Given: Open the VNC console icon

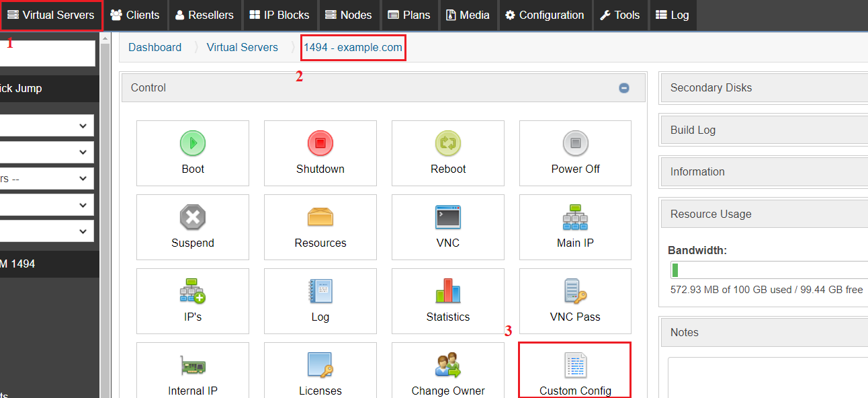Looking at the screenshot, I should (447, 218).
